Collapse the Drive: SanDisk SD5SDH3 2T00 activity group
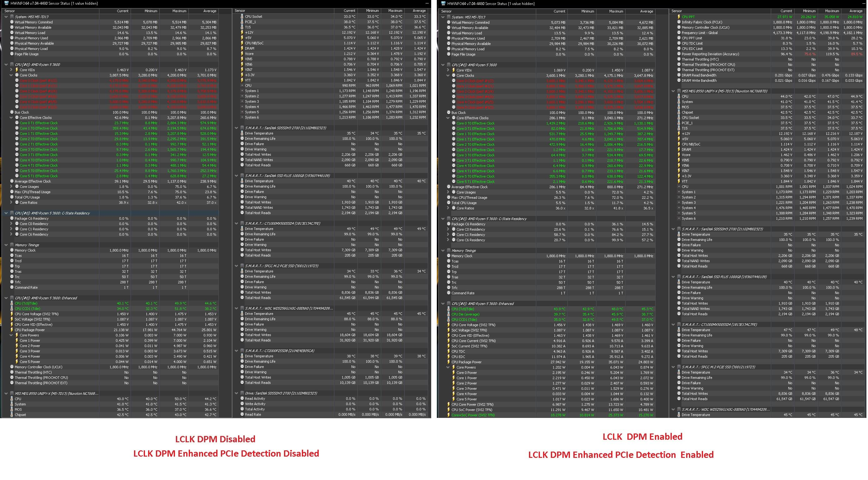The height and width of the screenshot is (480, 868). pyautogui.click(x=237, y=393)
